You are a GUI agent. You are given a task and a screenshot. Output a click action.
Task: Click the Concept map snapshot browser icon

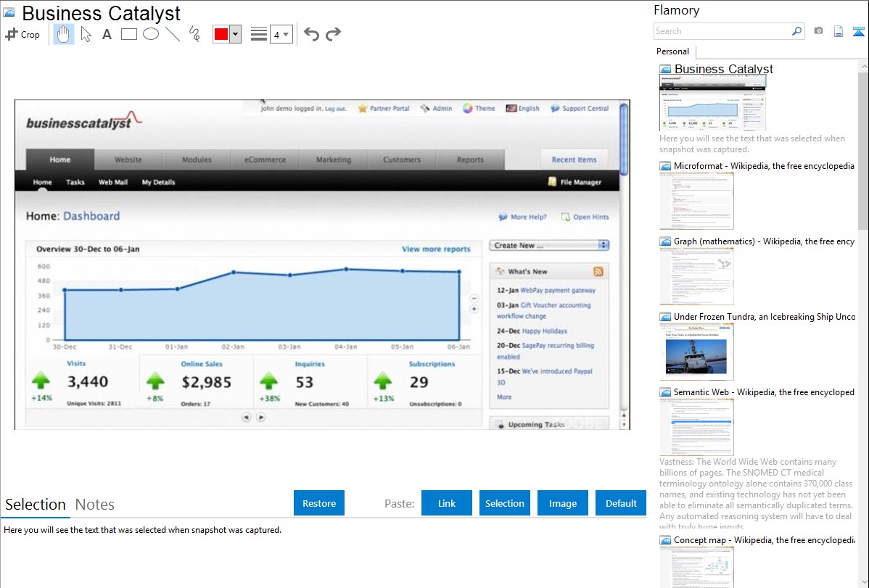click(665, 540)
